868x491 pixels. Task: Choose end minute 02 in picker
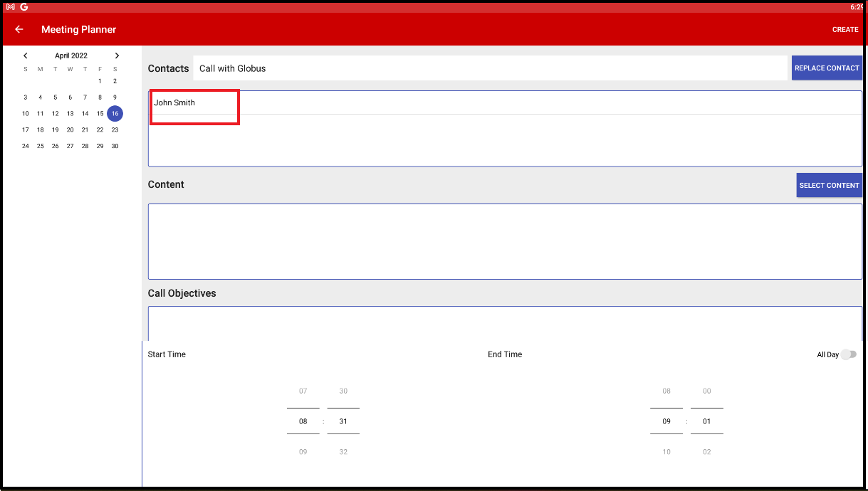(x=707, y=452)
